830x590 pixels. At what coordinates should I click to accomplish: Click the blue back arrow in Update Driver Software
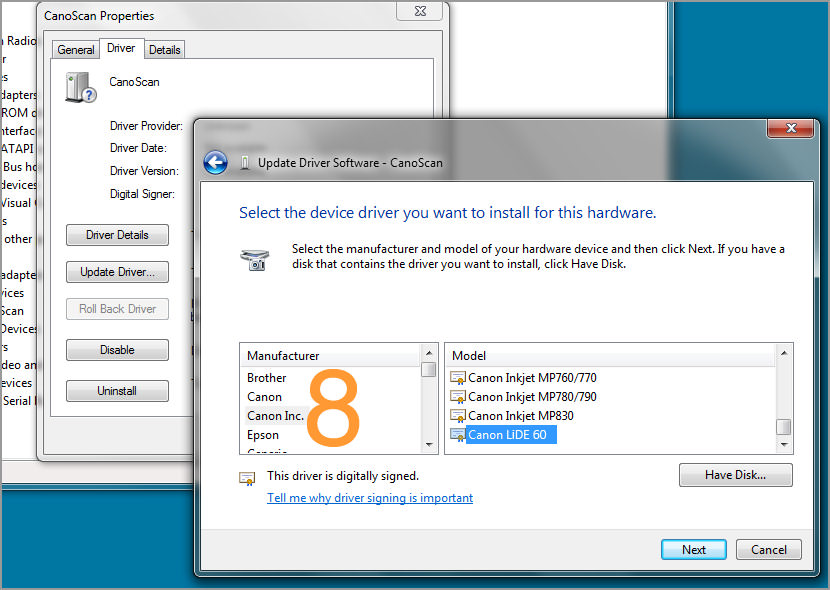tap(215, 162)
